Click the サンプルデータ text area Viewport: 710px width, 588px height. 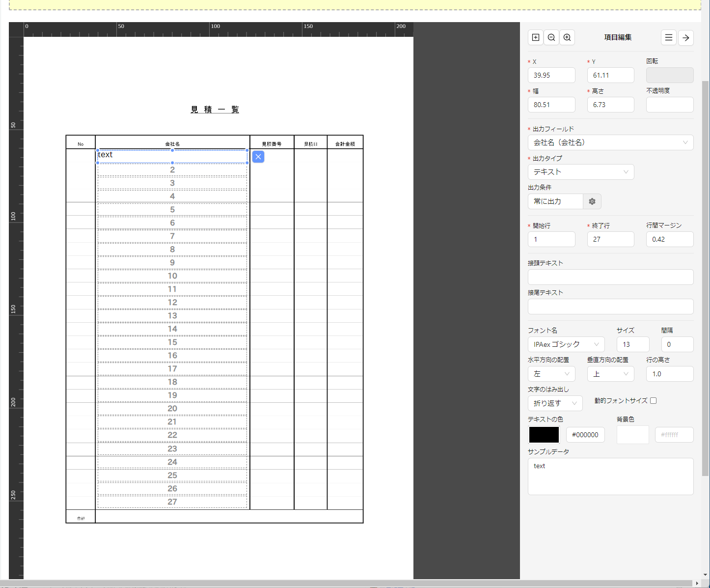click(610, 476)
